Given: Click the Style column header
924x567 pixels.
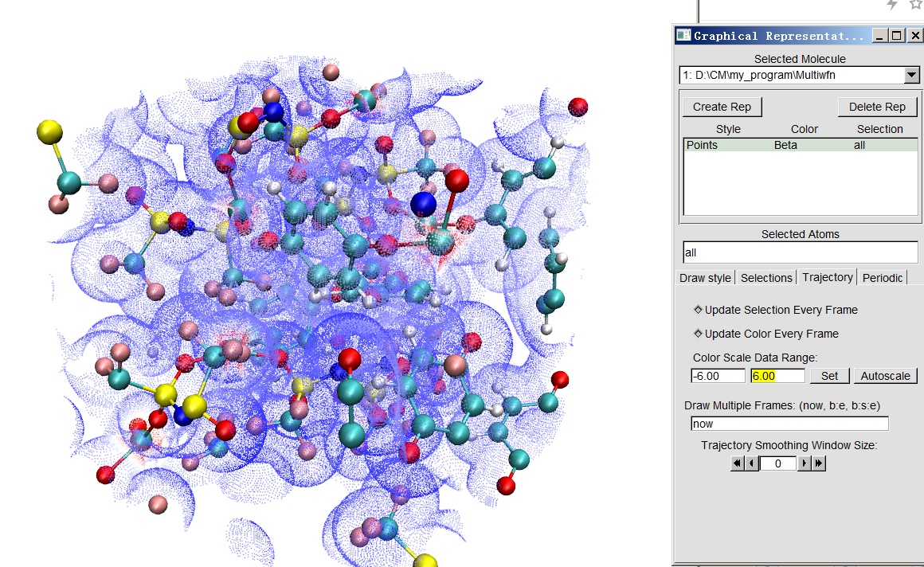Looking at the screenshot, I should pos(728,129).
